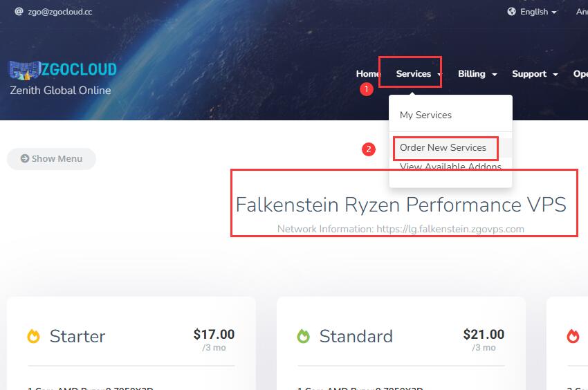The height and width of the screenshot is (390, 588).
Task: Select My Services from the dropdown
Action: pyautogui.click(x=425, y=115)
